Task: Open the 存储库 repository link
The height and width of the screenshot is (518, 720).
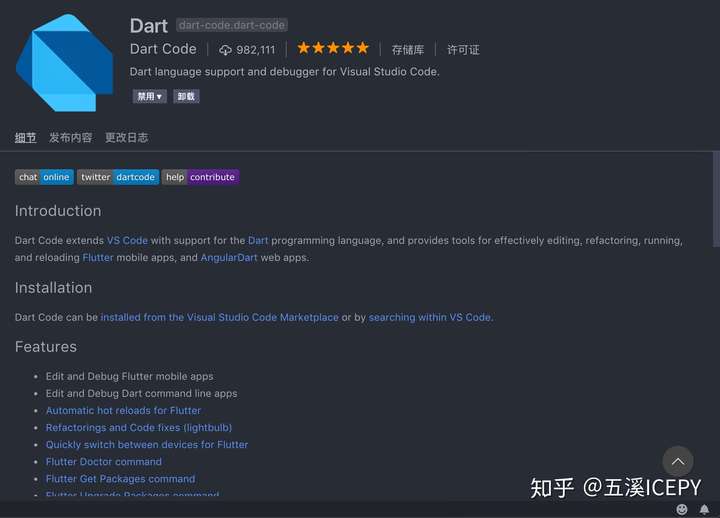Action: [408, 50]
